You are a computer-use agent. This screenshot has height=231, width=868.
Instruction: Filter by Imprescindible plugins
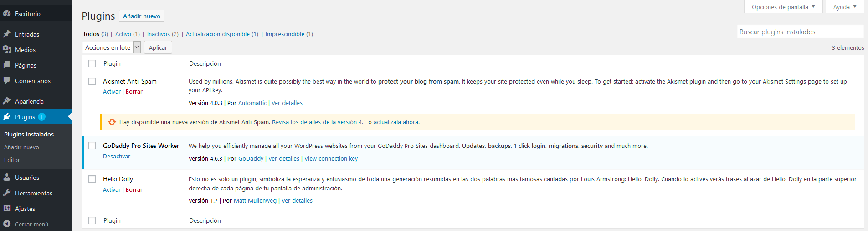tap(285, 34)
